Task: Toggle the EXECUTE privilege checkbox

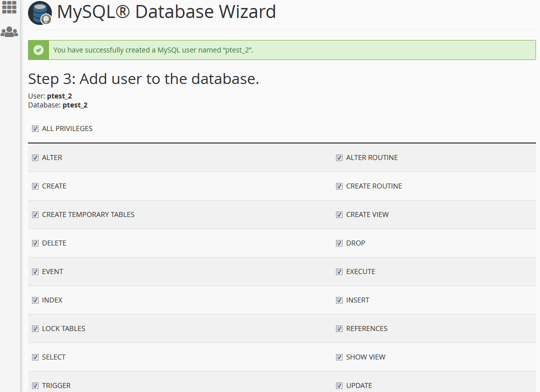Action: [x=339, y=272]
